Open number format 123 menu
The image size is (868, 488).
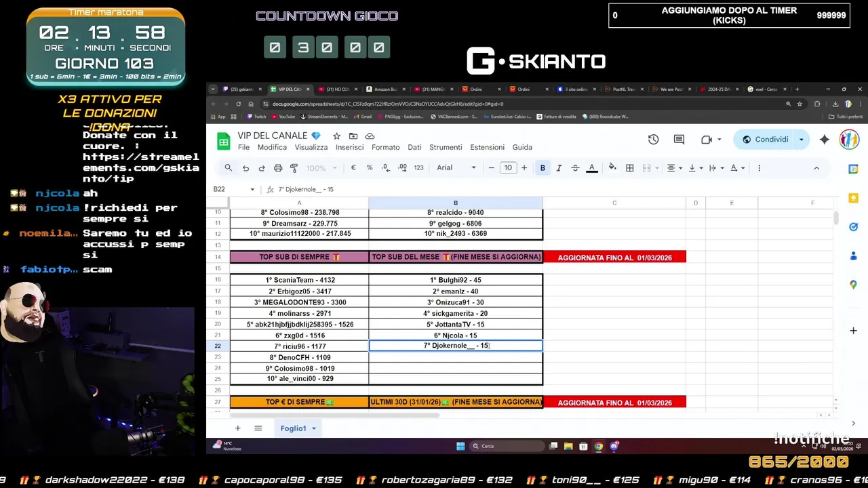[x=418, y=168]
